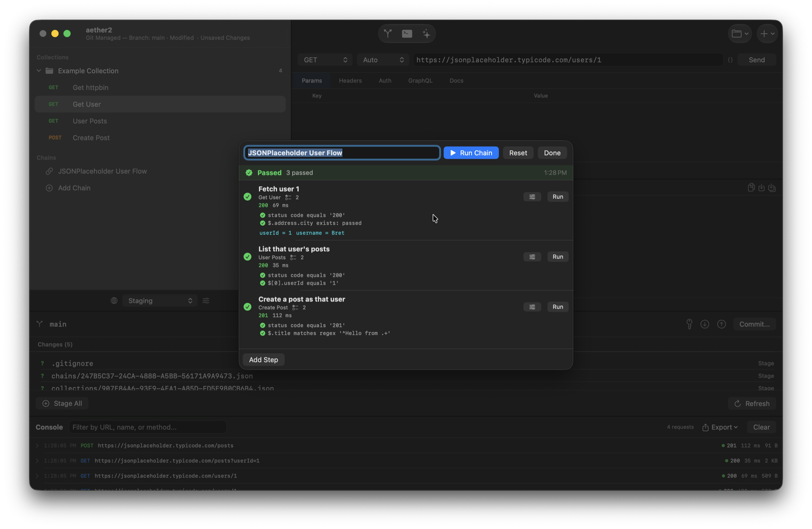
Task: Open the console Export menu
Action: 720,427
